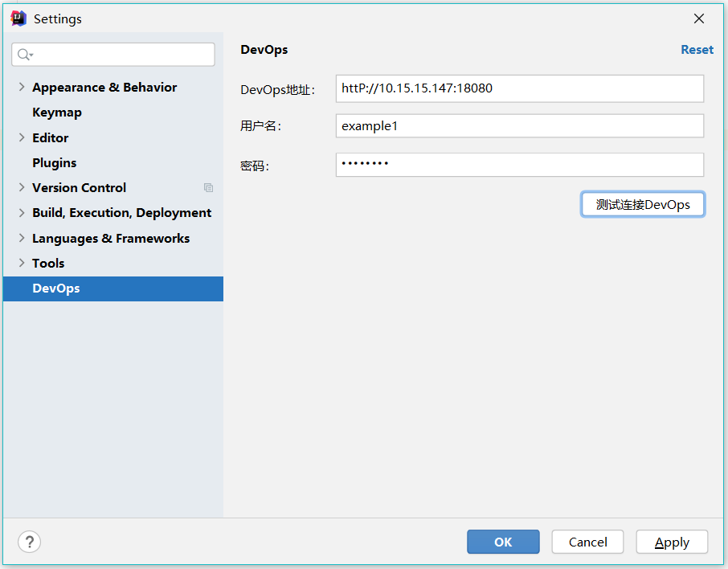Click the 用户名 field containing example1

(520, 126)
